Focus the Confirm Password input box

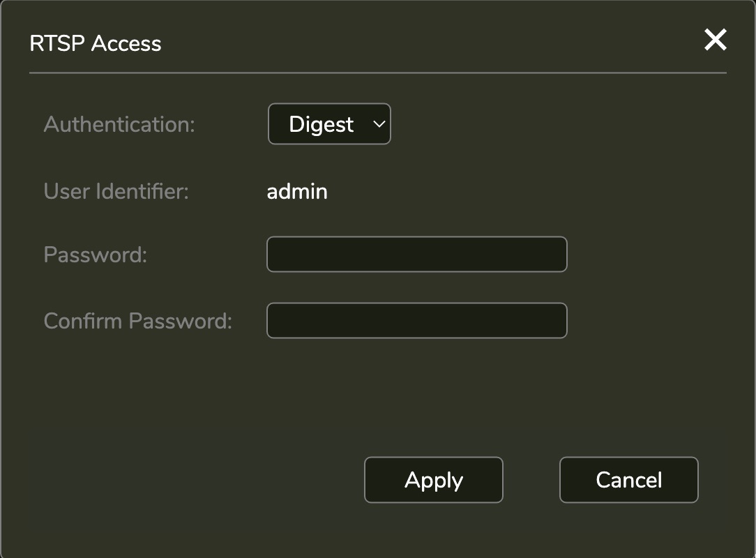(x=416, y=321)
